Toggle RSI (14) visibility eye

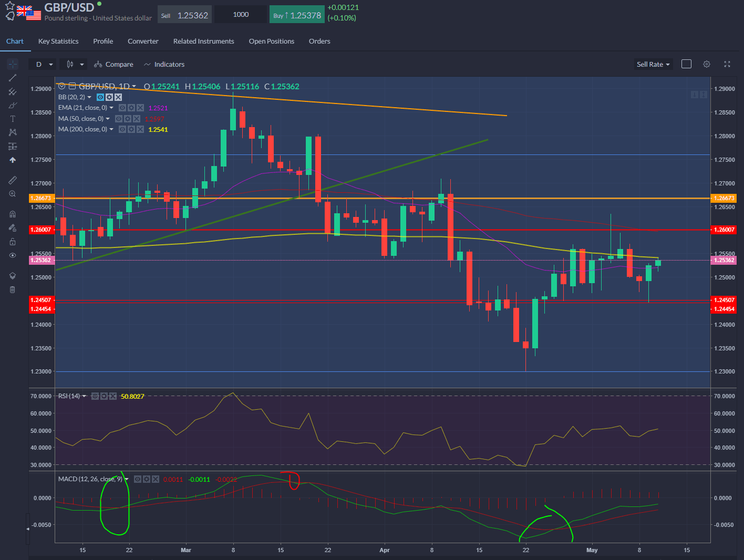95,396
